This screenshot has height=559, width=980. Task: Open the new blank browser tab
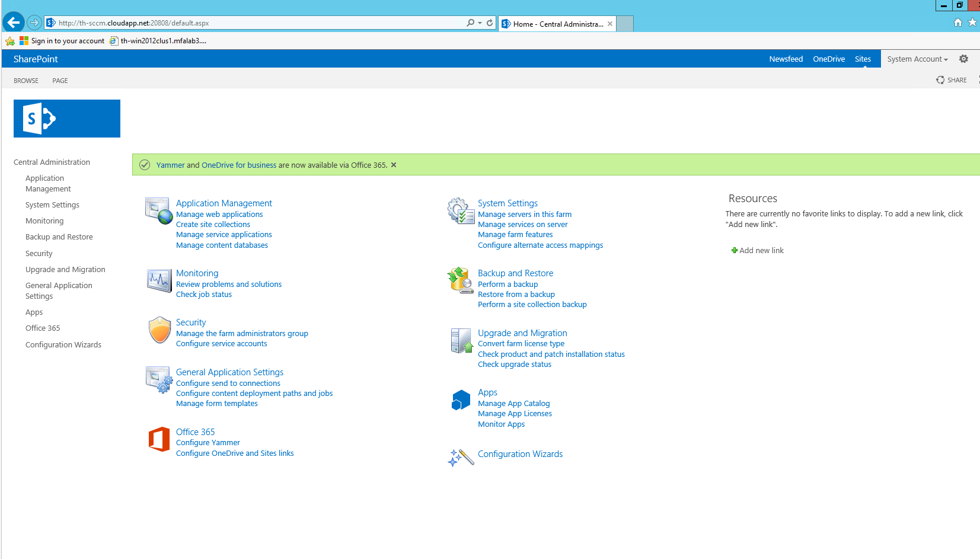point(625,24)
